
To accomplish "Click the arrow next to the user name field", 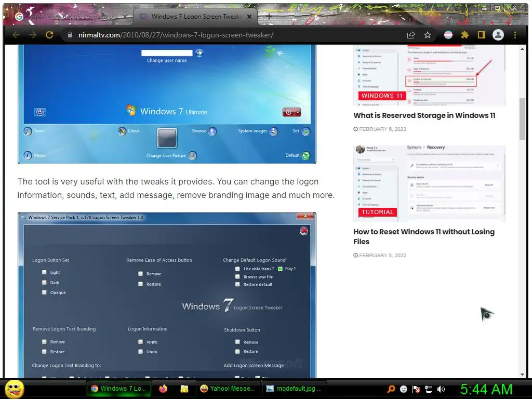I will coord(199,53).
